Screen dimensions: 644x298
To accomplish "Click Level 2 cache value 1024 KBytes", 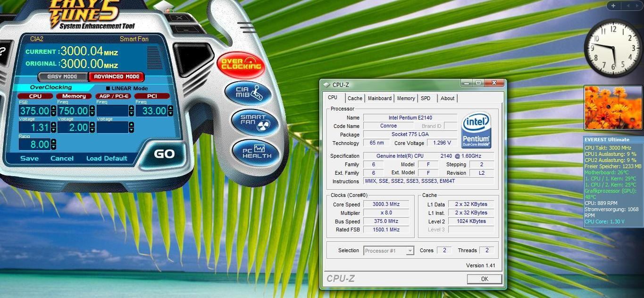I will pos(470,221).
